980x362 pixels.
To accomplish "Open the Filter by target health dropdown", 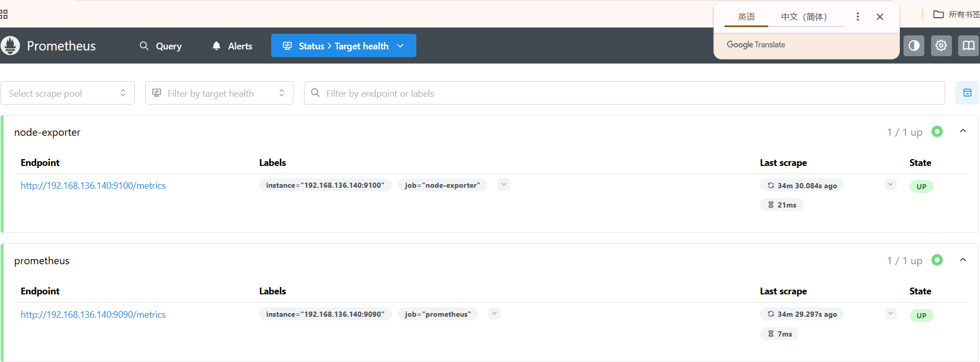I will coord(219,93).
